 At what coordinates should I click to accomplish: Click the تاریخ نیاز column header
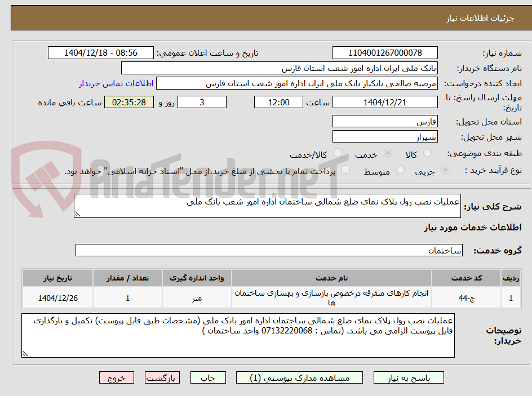[x=57, y=278]
